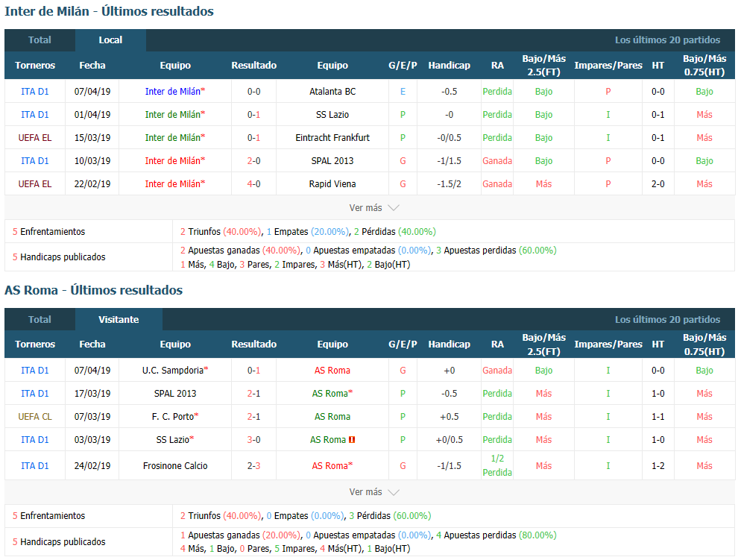Screen dimensions: 741x560
Task: Switch to Total tab in AS Roma section
Action: (40, 319)
